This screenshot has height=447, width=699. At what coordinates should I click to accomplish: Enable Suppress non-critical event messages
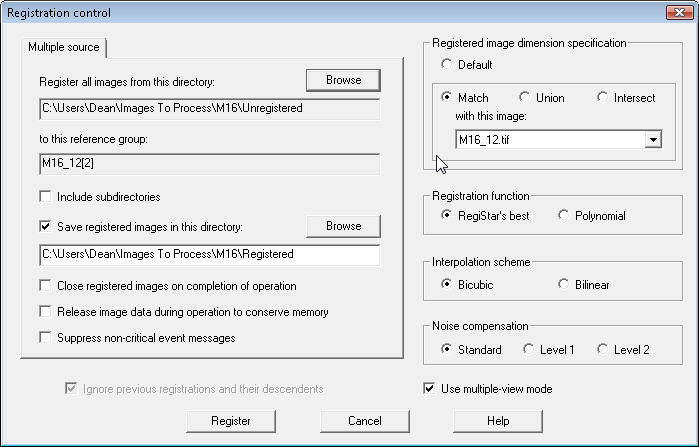[46, 338]
